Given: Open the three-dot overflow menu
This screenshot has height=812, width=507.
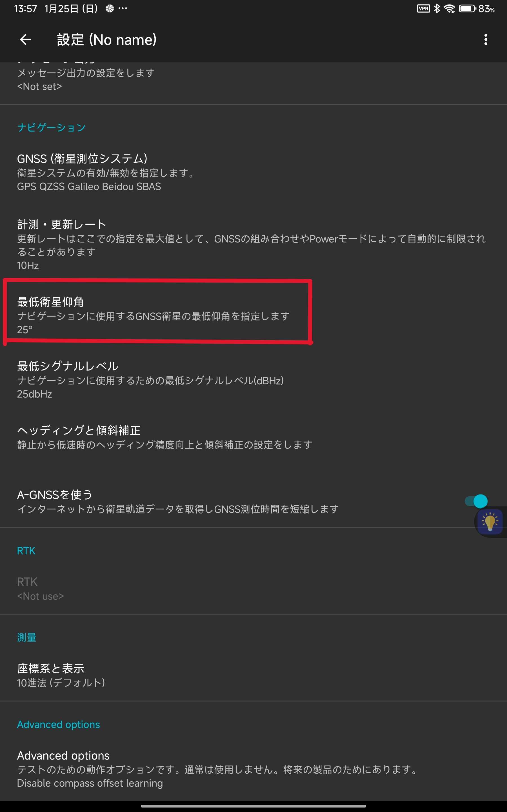Looking at the screenshot, I should click(486, 39).
